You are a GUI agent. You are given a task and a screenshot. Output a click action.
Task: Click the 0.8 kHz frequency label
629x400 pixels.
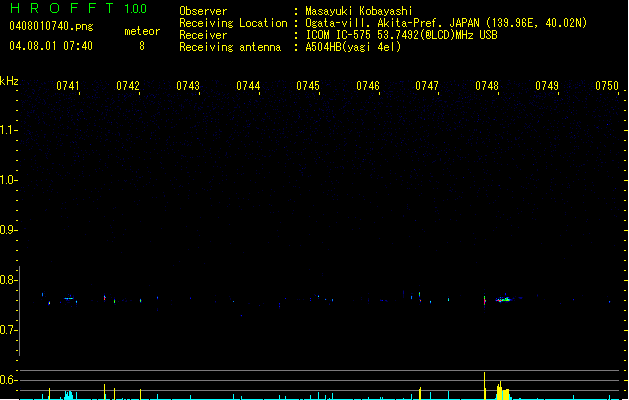click(8, 280)
